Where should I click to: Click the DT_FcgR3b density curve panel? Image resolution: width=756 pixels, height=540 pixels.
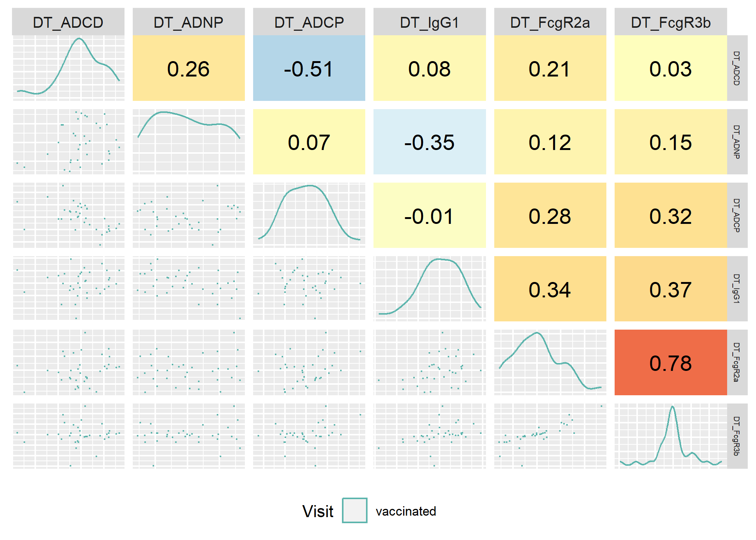(x=670, y=436)
